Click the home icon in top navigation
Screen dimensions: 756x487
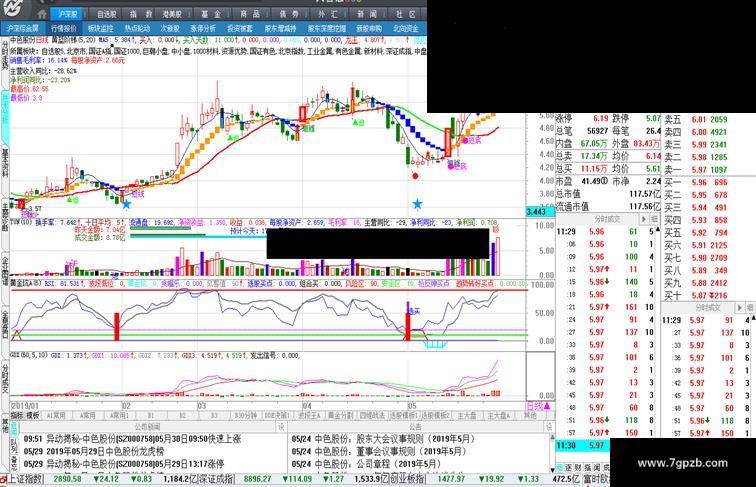[42, 14]
